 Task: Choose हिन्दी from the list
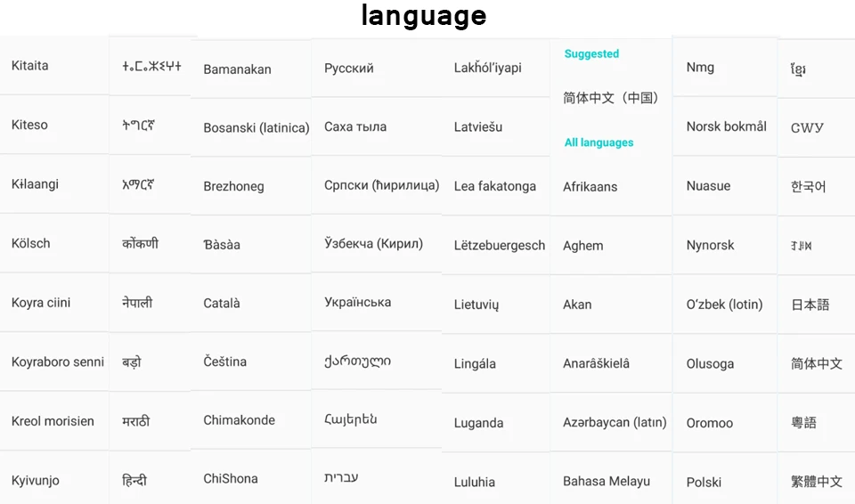point(134,480)
